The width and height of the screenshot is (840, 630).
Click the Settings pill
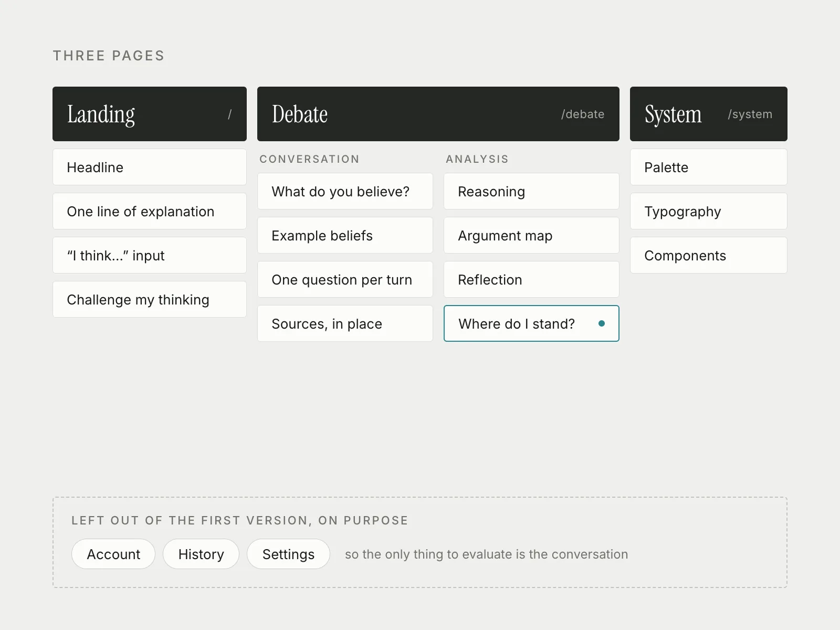click(x=288, y=554)
